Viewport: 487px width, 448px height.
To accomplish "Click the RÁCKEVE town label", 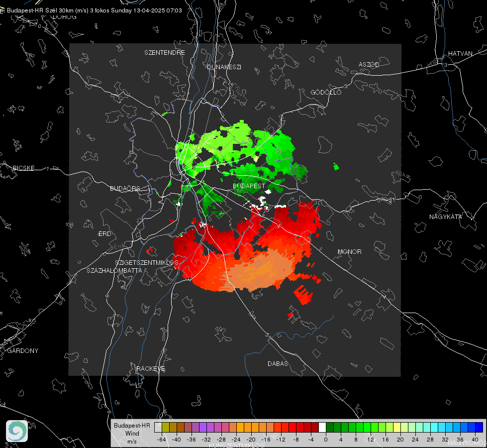I will point(151,369).
